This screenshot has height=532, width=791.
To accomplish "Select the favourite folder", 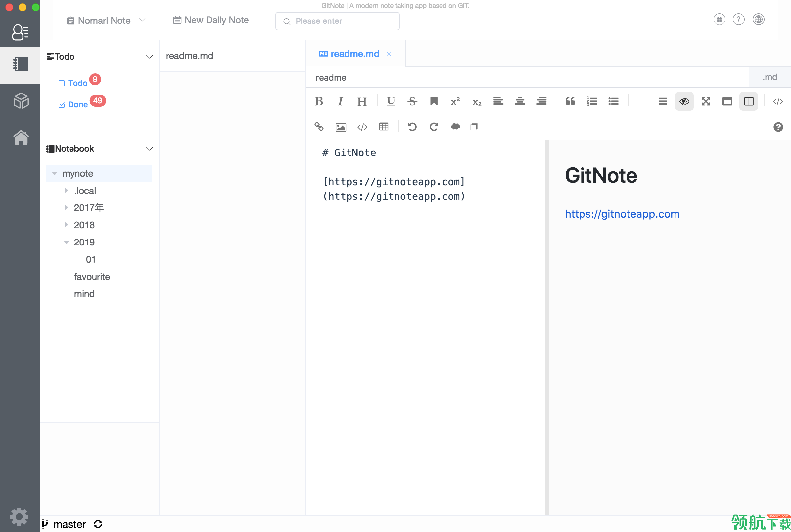I will [92, 277].
